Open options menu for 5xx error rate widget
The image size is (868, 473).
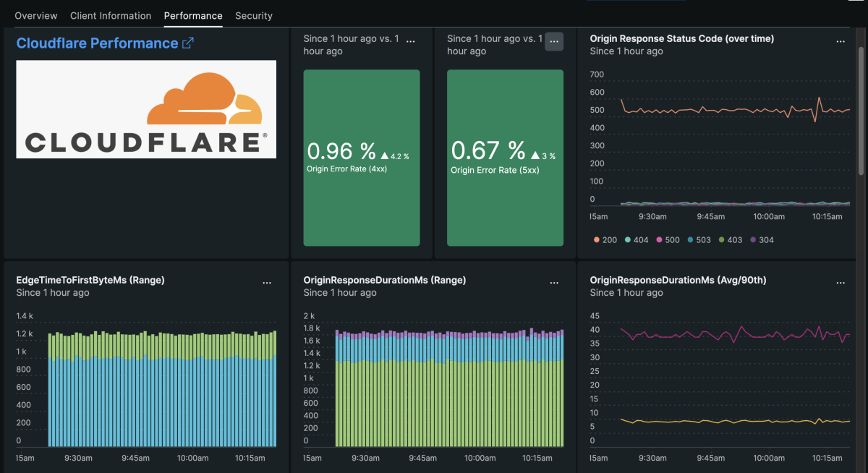click(x=554, y=42)
